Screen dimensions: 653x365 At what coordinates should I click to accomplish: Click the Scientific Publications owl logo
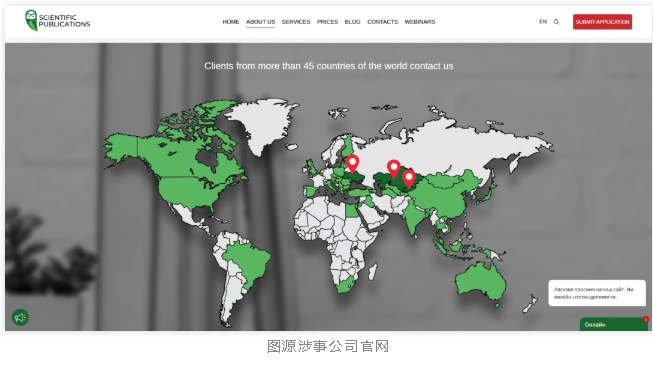pos(31,20)
